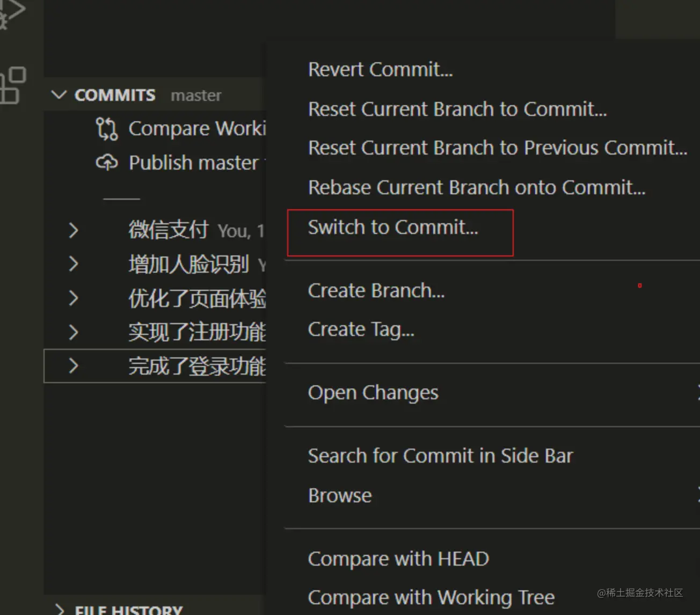Expand the 优化了页面体验 commit row
The width and height of the screenshot is (700, 615).
(74, 298)
